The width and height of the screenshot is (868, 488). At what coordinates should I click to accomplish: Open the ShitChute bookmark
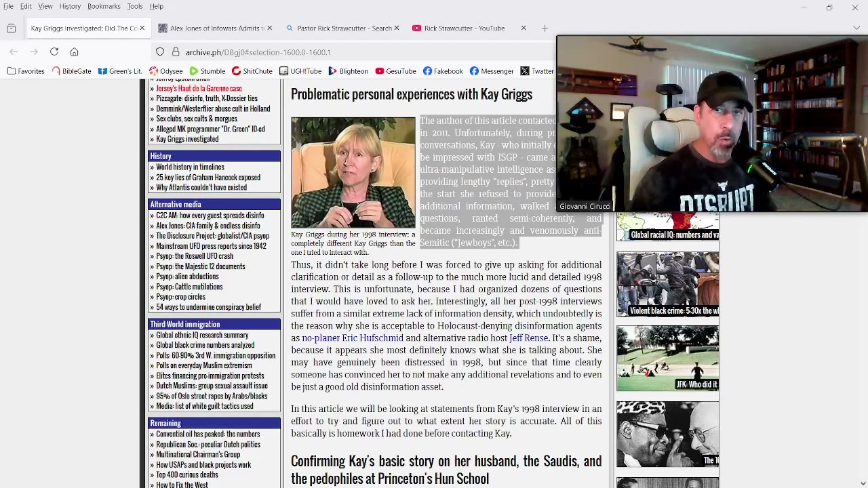click(252, 71)
